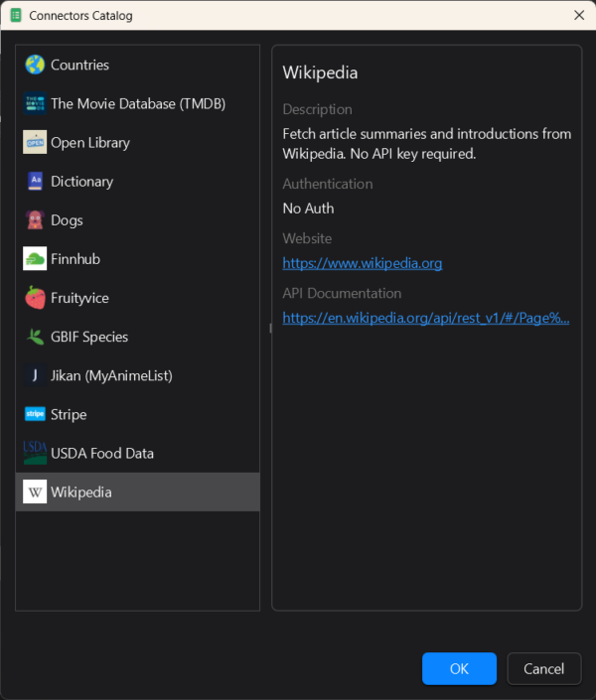Viewport: 596px width, 700px height.
Task: Click the Countries globe icon
Action: point(35,65)
